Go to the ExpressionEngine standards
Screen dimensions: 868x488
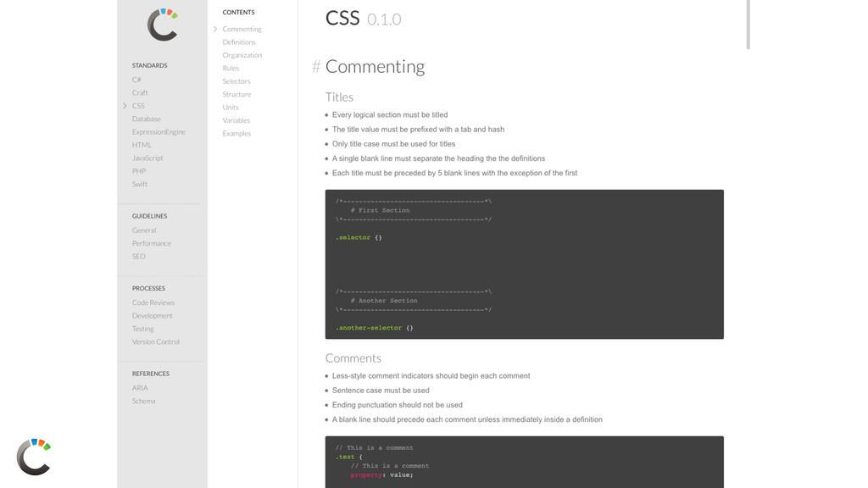click(x=159, y=132)
